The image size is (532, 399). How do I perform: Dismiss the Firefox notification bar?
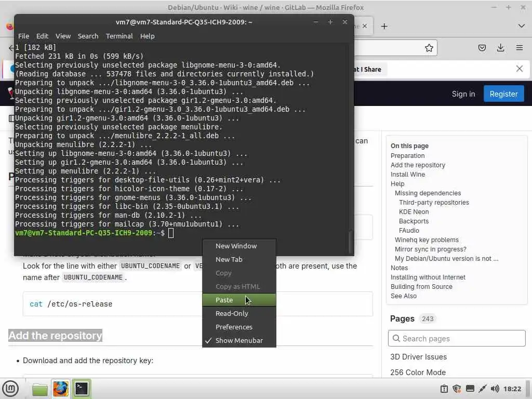tap(519, 69)
